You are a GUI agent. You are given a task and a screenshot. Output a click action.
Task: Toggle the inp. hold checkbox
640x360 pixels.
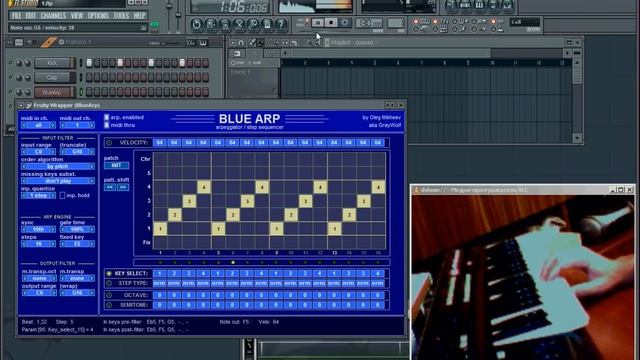[x=62, y=196]
